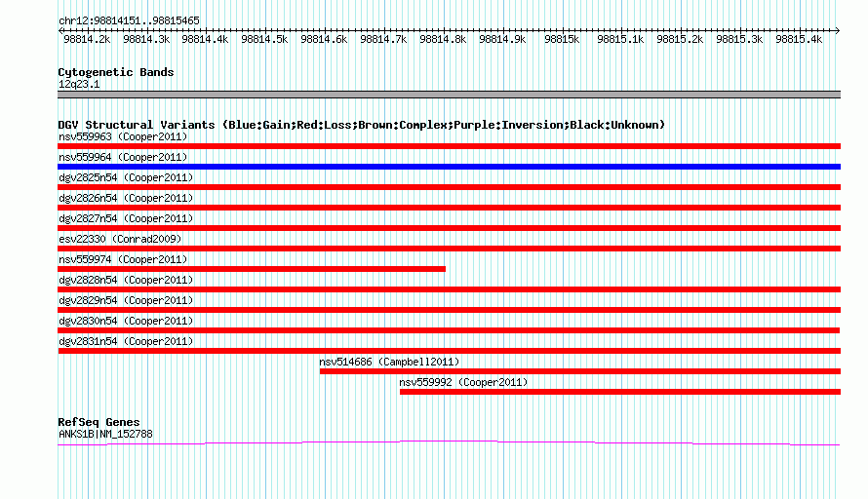Screen dimensions: 868x499
Task: Click the red bar under dgv2829n54
Action: tap(449, 310)
